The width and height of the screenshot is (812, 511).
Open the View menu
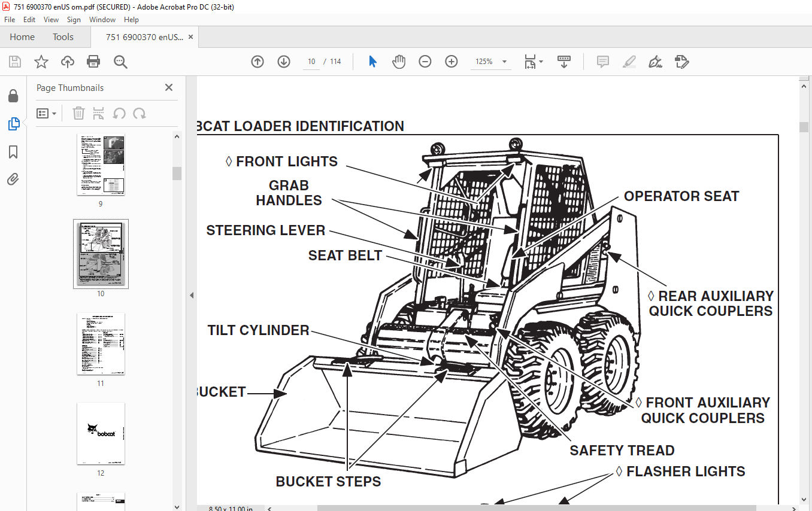pyautogui.click(x=51, y=20)
